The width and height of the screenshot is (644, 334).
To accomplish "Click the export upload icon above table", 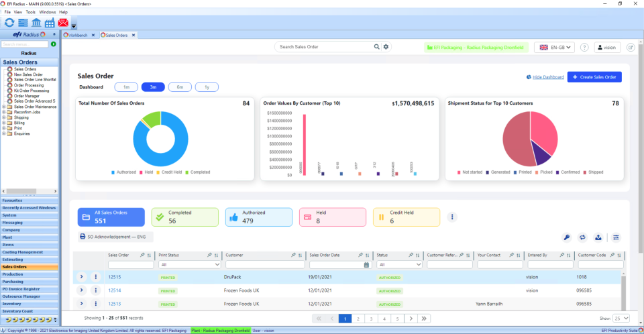I will coord(598,237).
